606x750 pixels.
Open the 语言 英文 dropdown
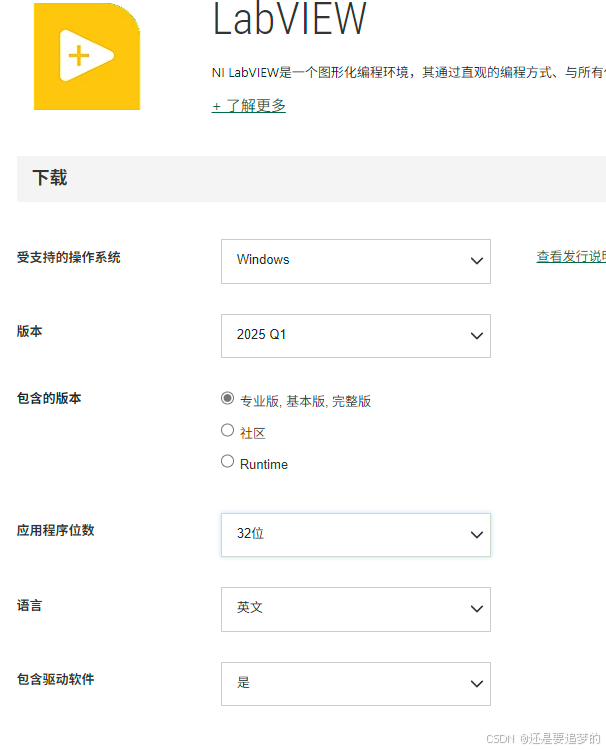(x=356, y=609)
